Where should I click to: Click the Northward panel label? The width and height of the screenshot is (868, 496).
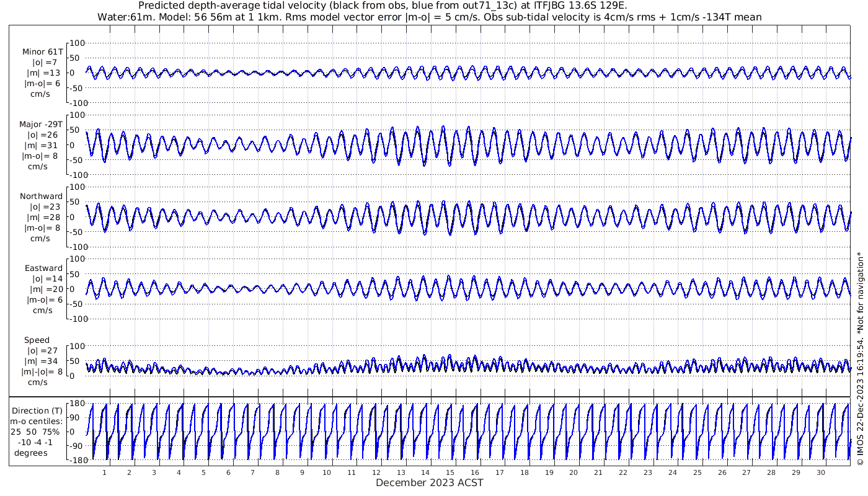click(41, 196)
